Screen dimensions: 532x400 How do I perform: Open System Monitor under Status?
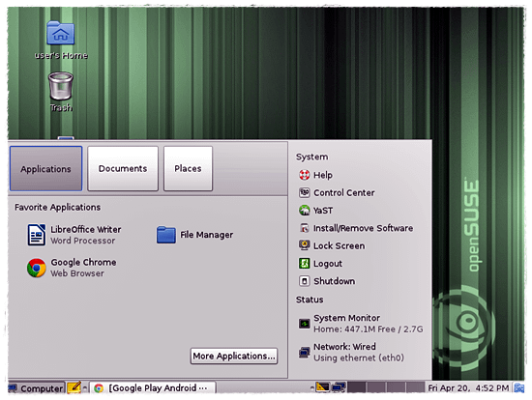click(361, 324)
